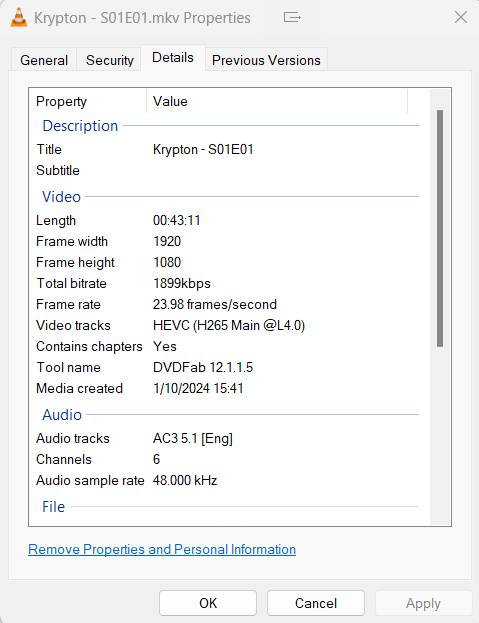The image size is (479, 623).
Task: Click Remove Properties and Personal Information link
Action: pos(162,549)
